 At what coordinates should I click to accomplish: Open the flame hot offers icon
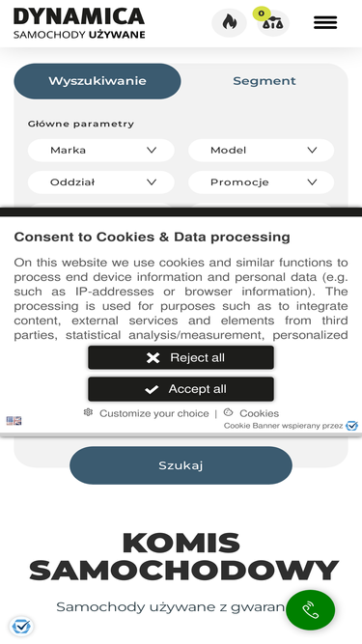[229, 22]
